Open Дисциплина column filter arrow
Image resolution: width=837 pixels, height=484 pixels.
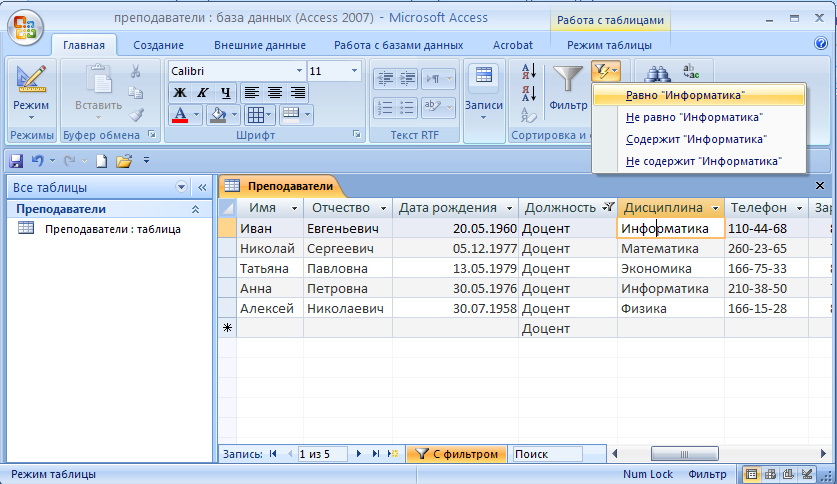tap(715, 208)
